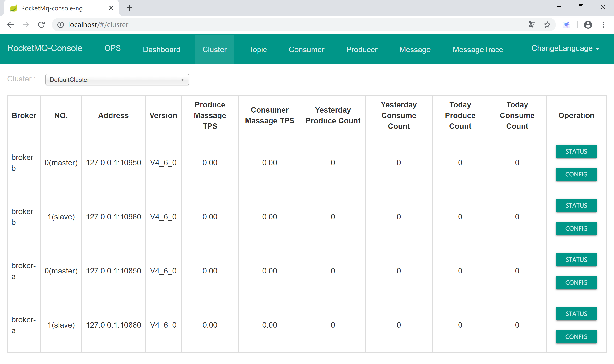The height and width of the screenshot is (364, 614).
Task: Open a new browser tab
Action: click(x=130, y=8)
